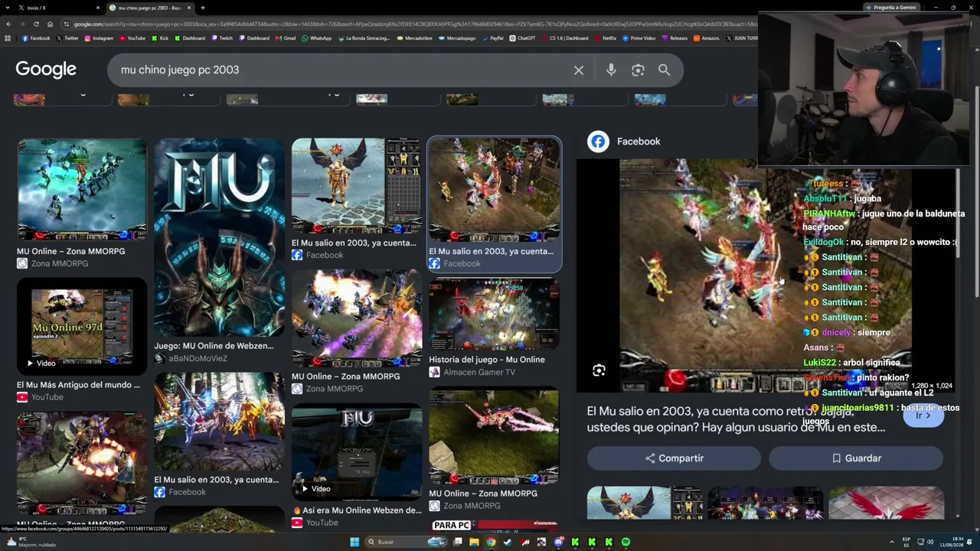The width and height of the screenshot is (980, 551).
Task: Open the Gmail bookmark
Action: click(x=286, y=38)
